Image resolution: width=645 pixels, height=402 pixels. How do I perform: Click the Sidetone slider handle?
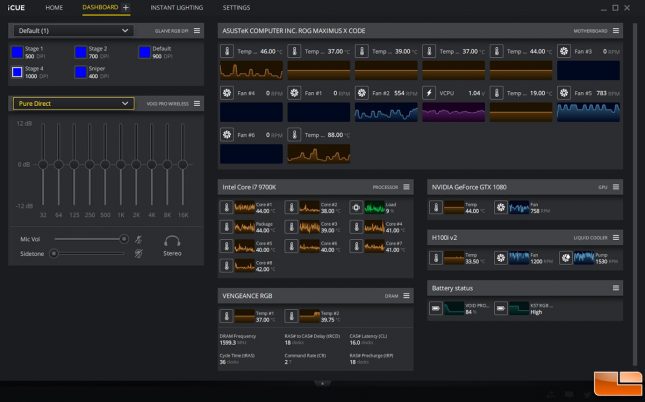tap(53, 253)
